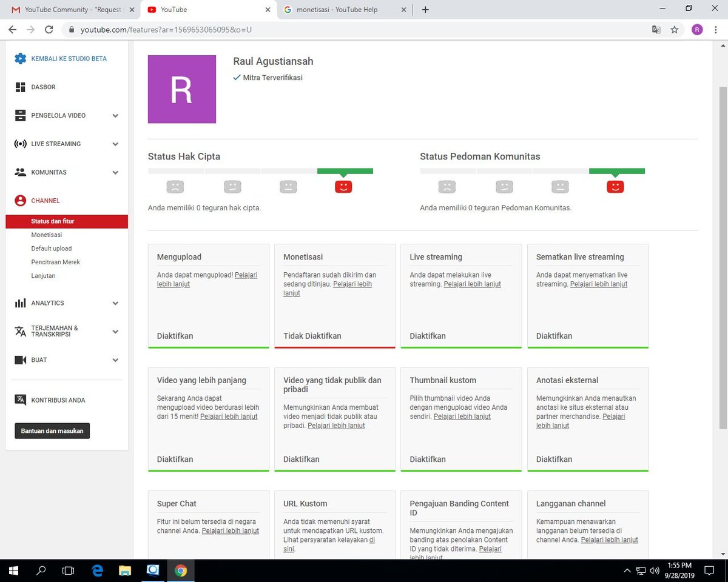This screenshot has width=728, height=582.
Task: Expand the Komunitas section chevron
Action: coord(115,173)
